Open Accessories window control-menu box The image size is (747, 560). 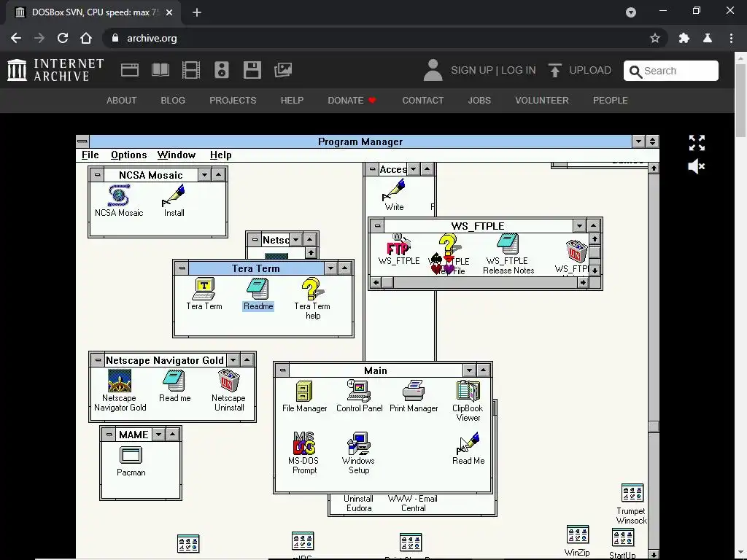point(373,169)
